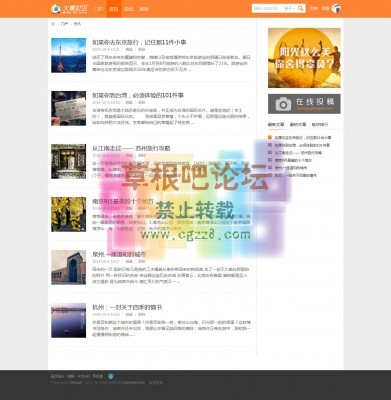Open article 如果你到台湾，必须体验的101件事

pos(138,95)
